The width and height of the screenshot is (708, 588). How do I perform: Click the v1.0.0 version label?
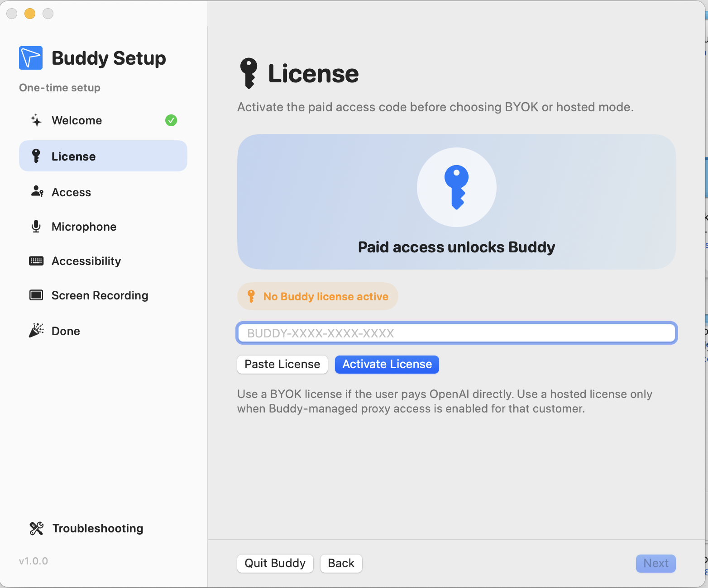click(33, 561)
